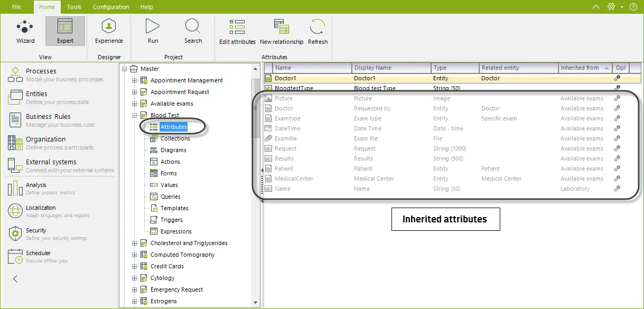644x309 pixels.
Task: Collapse the ribbon with the up chevron
Action: (x=596, y=7)
